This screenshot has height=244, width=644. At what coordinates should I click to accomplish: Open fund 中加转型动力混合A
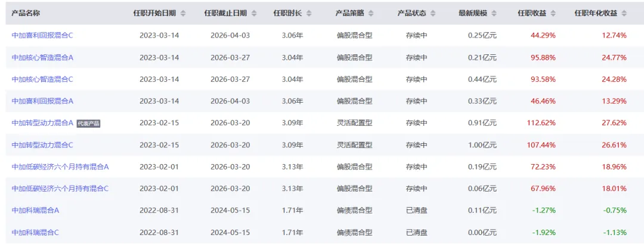coord(42,123)
